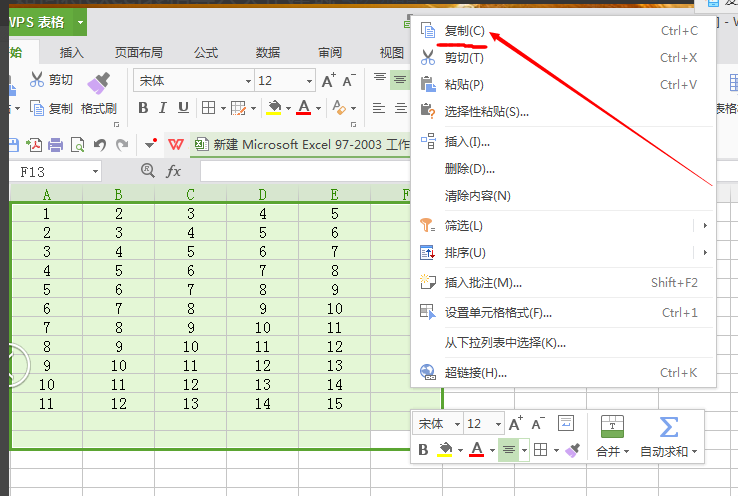
Task: Toggle Underline formatting in the ribbon
Action: point(183,108)
